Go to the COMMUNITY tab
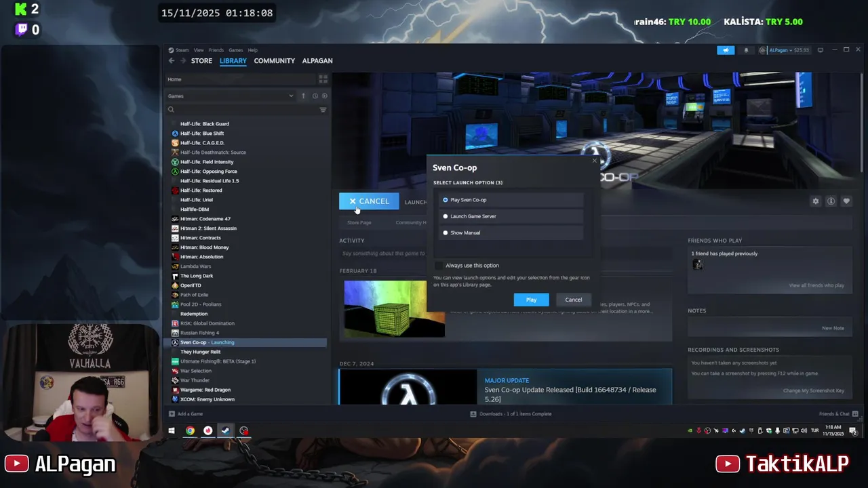 tap(275, 61)
